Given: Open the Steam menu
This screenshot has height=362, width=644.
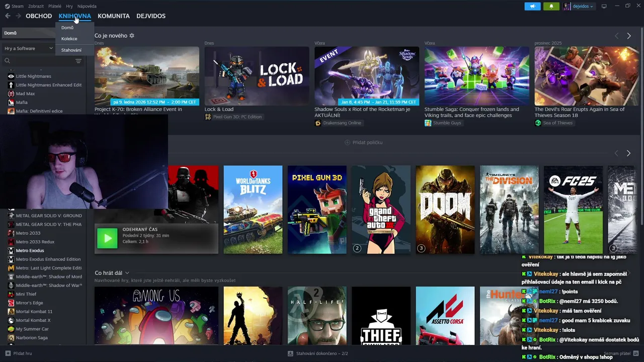Looking at the screenshot, I should point(14,6).
